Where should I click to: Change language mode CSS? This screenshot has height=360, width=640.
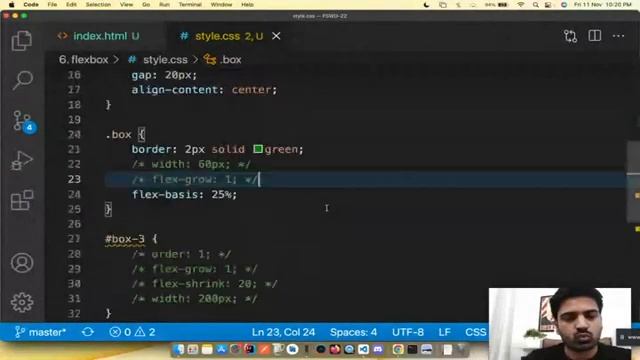click(476, 332)
